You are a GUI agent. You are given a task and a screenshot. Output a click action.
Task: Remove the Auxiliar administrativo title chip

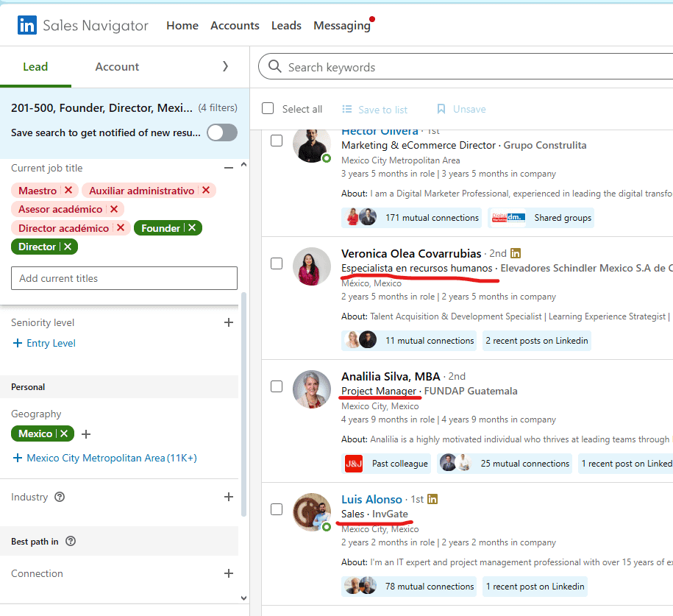pyautogui.click(x=206, y=191)
